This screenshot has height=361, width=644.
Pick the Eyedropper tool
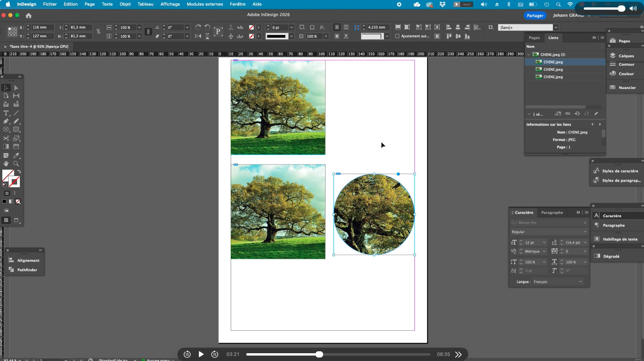point(16,155)
